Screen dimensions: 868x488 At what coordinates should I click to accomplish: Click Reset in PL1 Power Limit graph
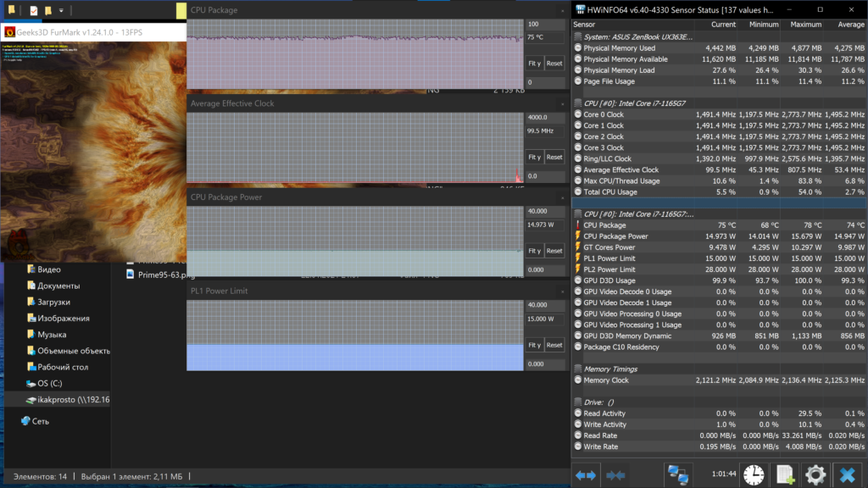(x=554, y=345)
